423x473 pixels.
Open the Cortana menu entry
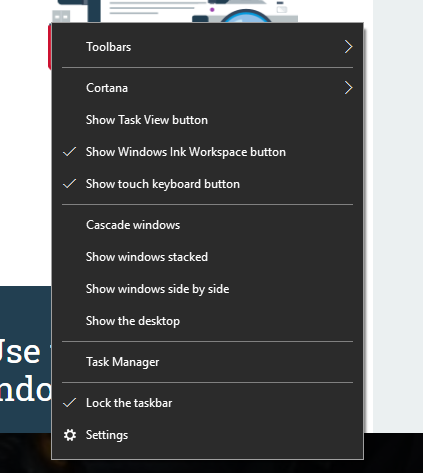coord(207,88)
